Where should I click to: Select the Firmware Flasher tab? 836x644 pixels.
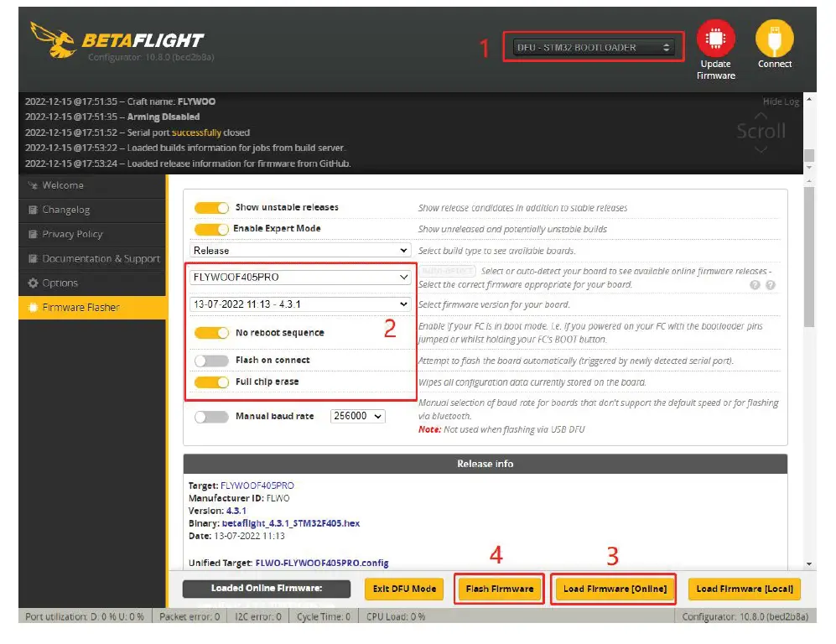(92, 308)
